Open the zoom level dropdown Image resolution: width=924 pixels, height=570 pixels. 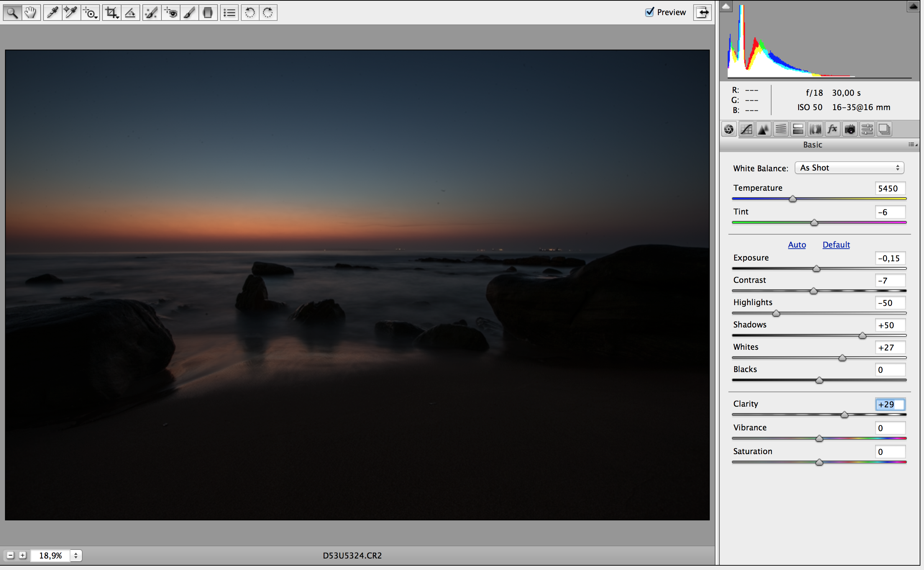click(x=76, y=555)
